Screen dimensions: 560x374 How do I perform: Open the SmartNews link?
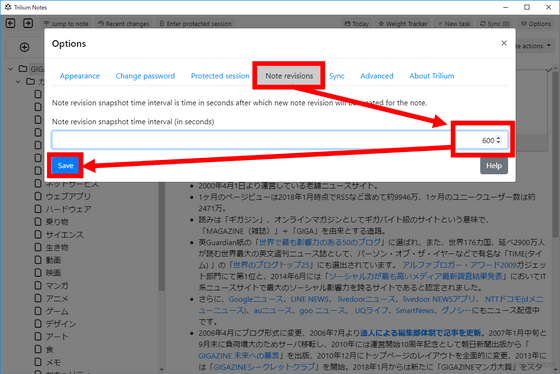415,311
